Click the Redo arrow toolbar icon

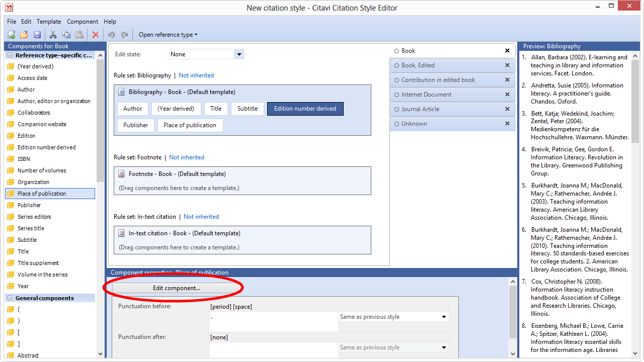(124, 35)
